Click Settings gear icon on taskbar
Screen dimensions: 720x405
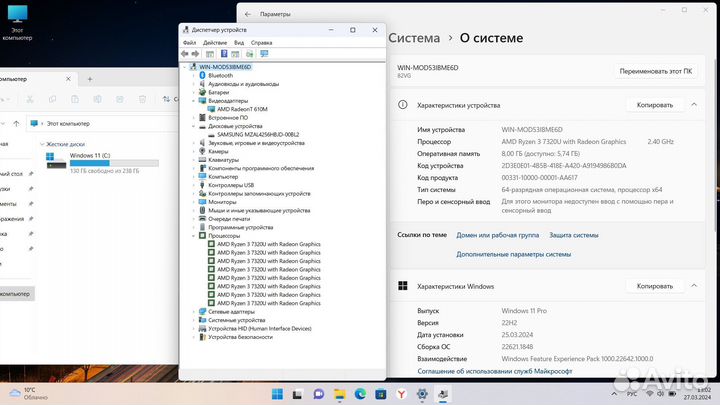coord(422,394)
